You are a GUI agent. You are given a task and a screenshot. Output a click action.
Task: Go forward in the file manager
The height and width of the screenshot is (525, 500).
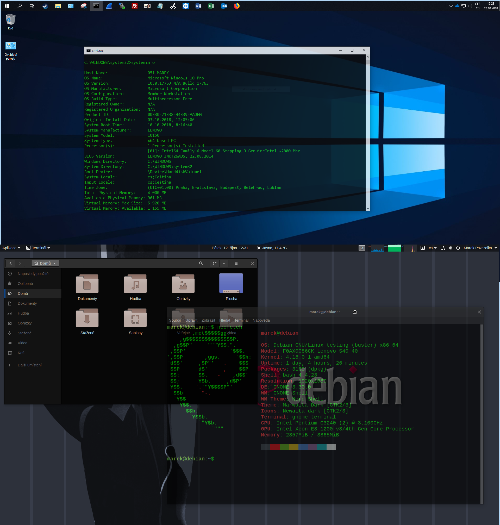click(x=20, y=264)
